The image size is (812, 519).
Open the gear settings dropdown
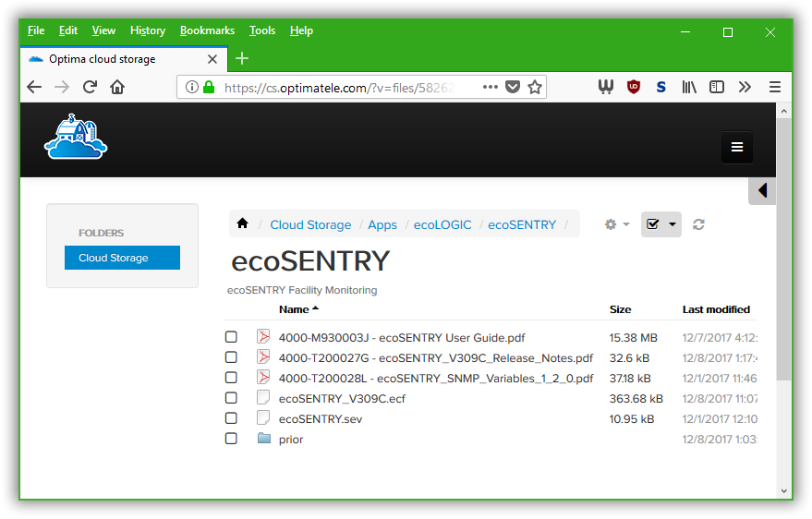[617, 224]
